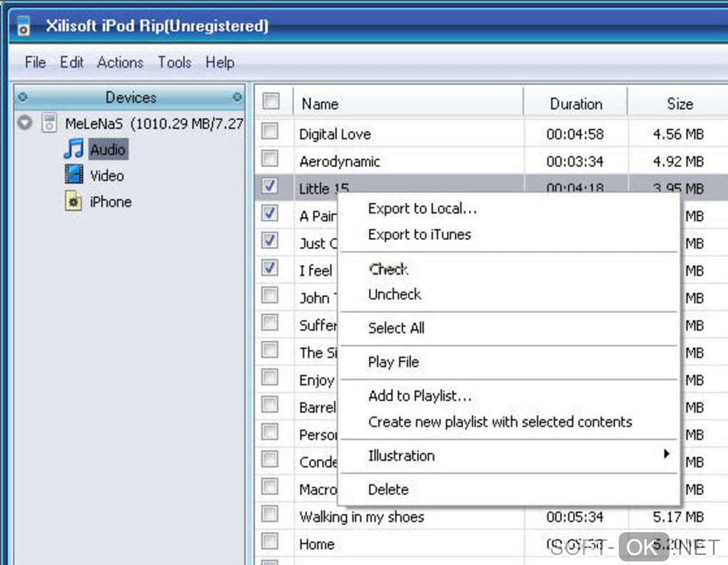This screenshot has height=565, width=728.
Task: Click the 00:03:34 duration cell
Action: point(575,161)
